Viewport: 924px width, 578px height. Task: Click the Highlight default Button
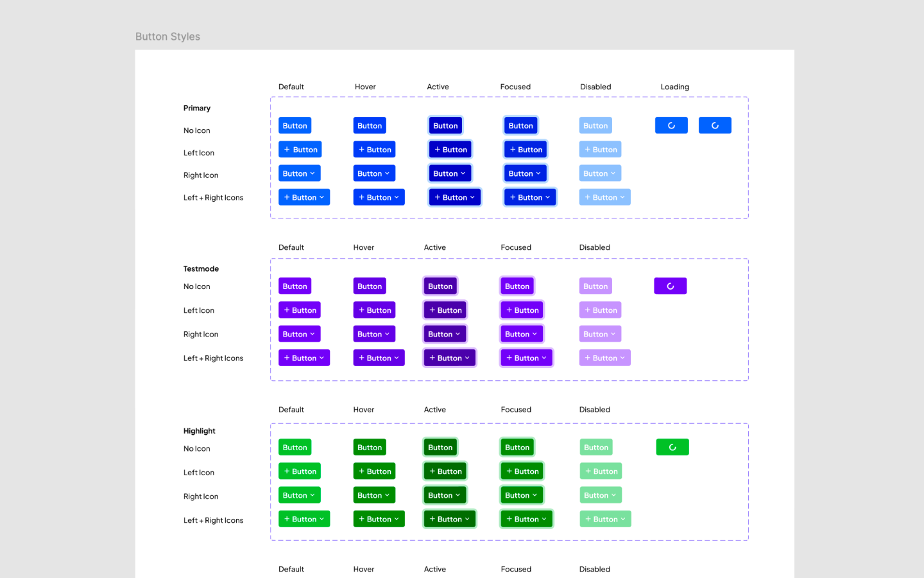point(295,447)
